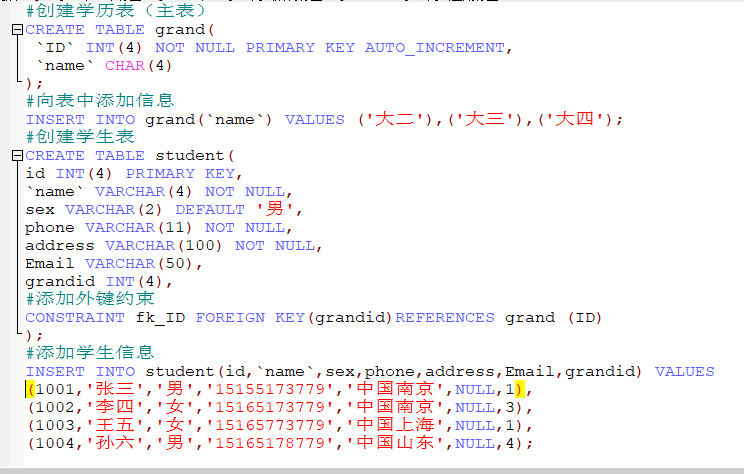Viewport: 744px width, 474px height.
Task: Click the comment '#创建学生表'
Action: coord(80,137)
